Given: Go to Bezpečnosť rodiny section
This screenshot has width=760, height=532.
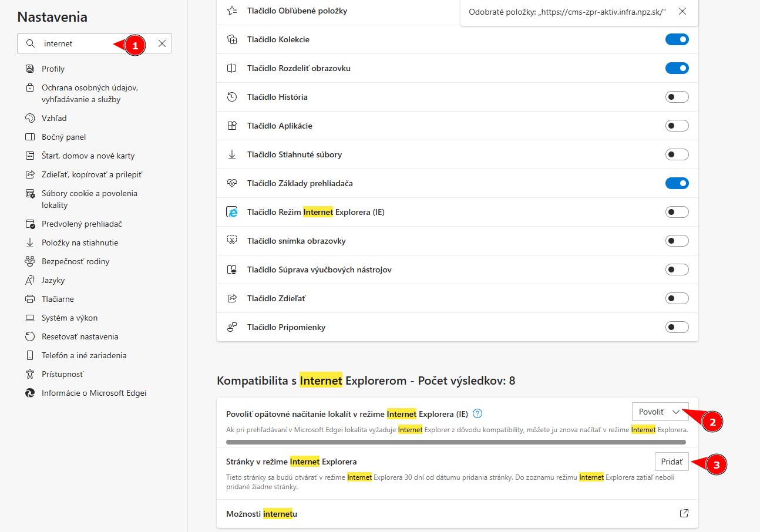Looking at the screenshot, I should [75, 261].
